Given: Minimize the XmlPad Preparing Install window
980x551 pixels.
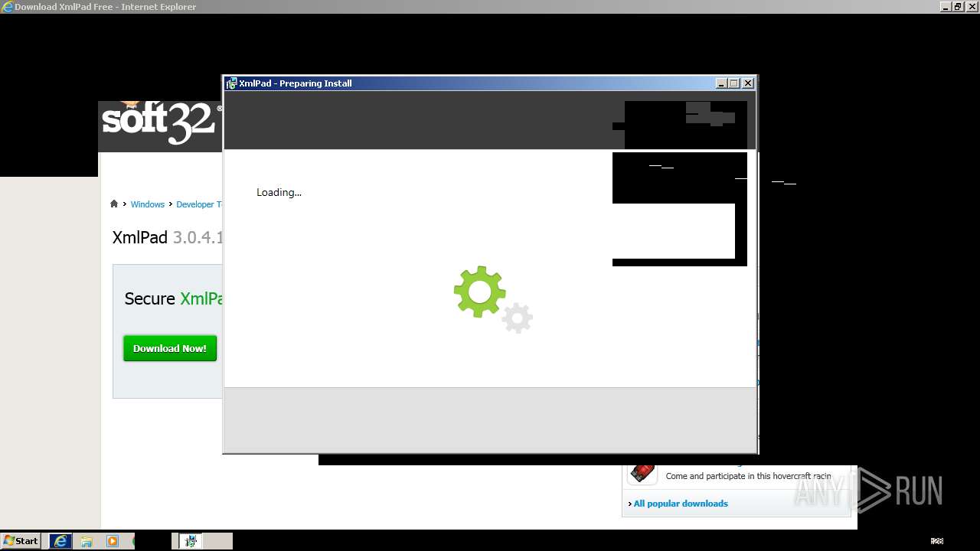Looking at the screenshot, I should (721, 83).
